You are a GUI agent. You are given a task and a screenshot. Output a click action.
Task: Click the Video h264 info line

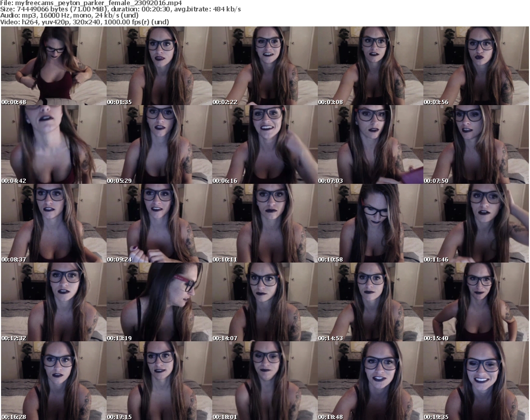84,22
